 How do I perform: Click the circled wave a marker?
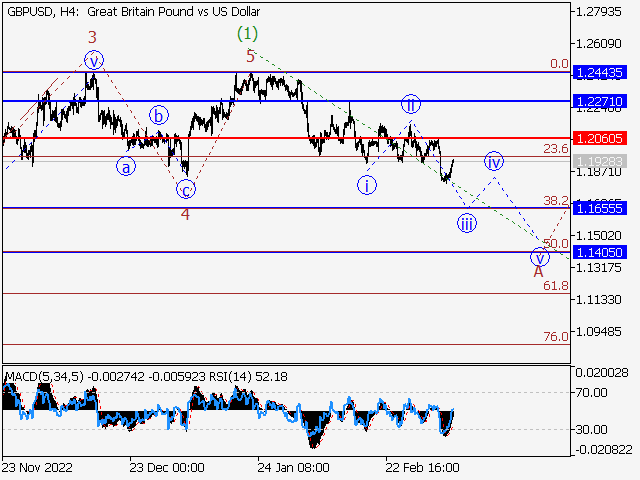coord(126,167)
